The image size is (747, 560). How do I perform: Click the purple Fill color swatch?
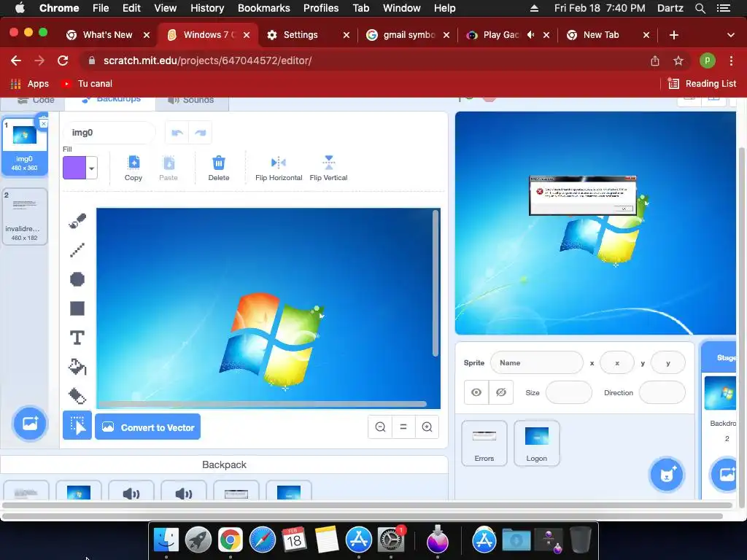tap(74, 168)
